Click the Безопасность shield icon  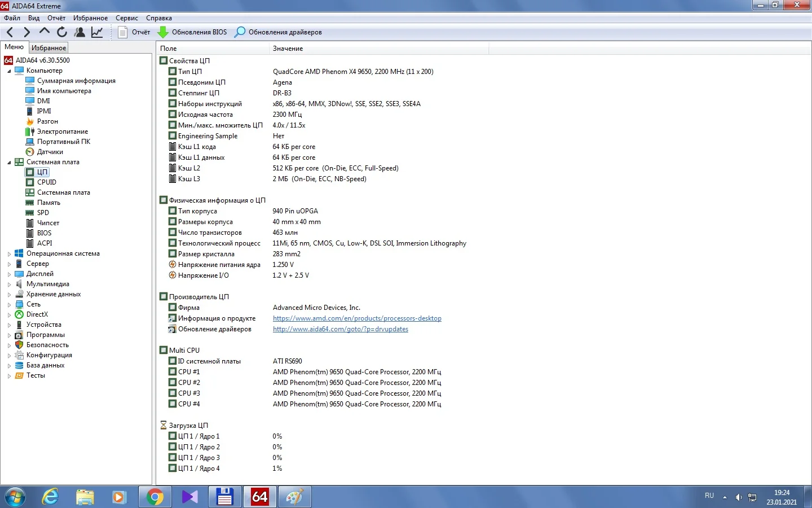point(19,345)
